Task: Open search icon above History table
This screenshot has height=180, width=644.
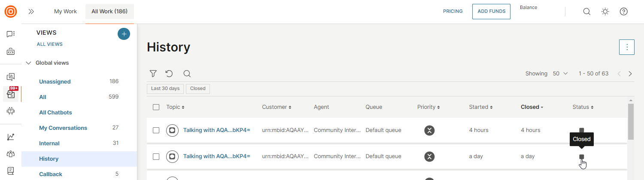Action: pyautogui.click(x=187, y=74)
